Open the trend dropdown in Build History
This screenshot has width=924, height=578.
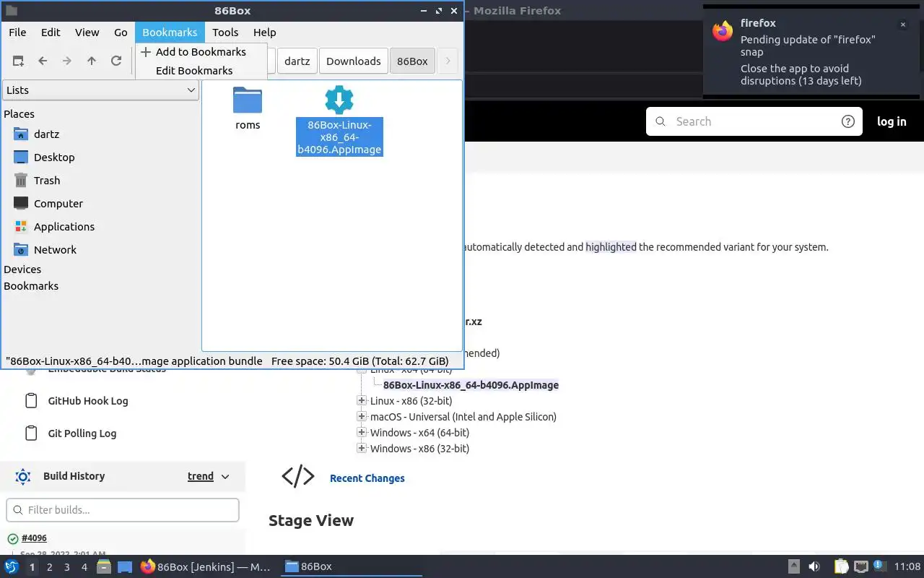pyautogui.click(x=209, y=476)
